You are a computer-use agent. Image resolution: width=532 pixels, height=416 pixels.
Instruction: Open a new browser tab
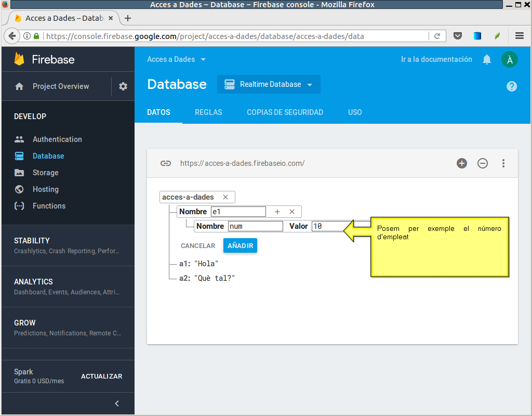tap(128, 18)
